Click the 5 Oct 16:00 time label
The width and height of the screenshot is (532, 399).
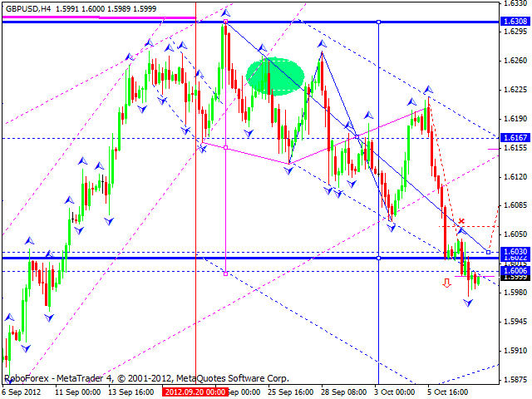[449, 391]
